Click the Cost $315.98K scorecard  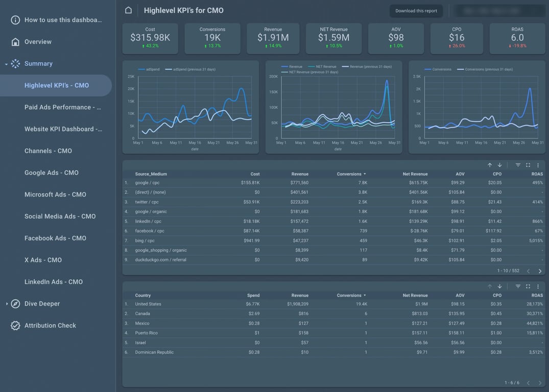[x=150, y=38]
